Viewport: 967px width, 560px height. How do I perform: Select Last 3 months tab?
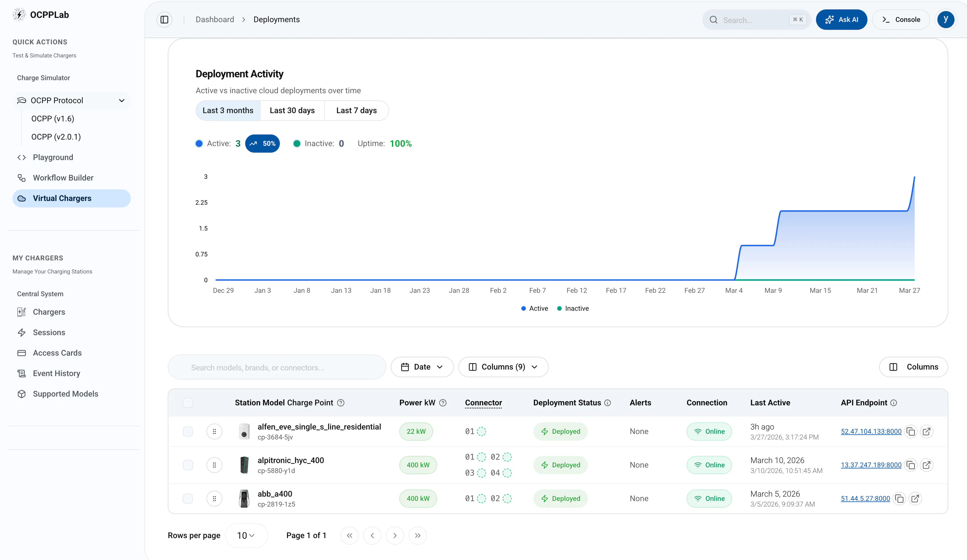(x=228, y=111)
